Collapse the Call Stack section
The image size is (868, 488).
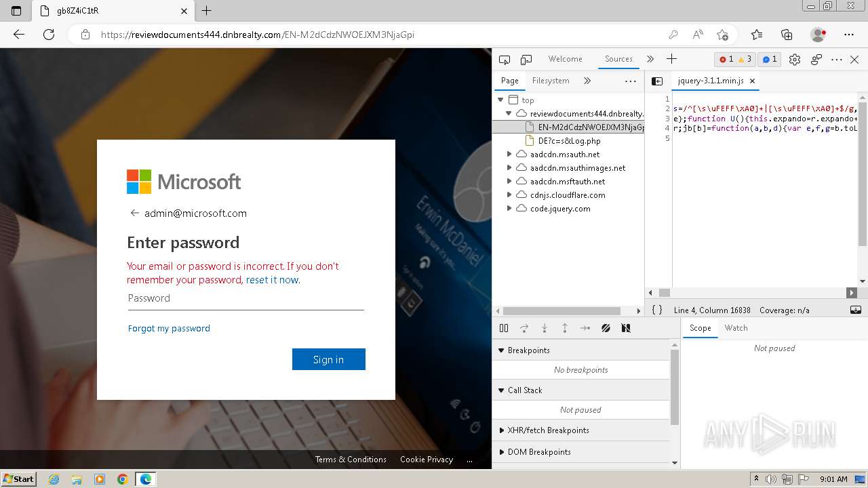pyautogui.click(x=580, y=390)
